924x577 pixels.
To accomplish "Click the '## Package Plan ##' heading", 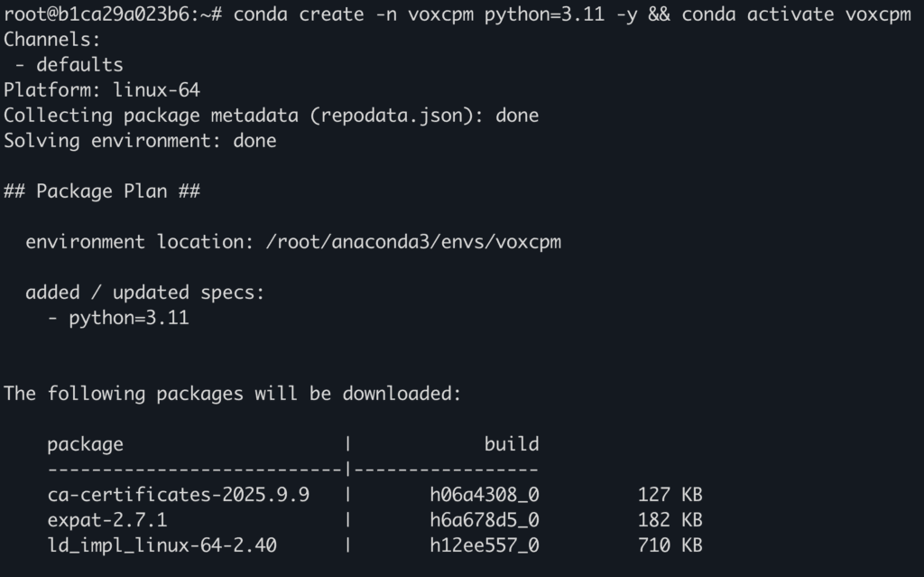I will coord(102,191).
